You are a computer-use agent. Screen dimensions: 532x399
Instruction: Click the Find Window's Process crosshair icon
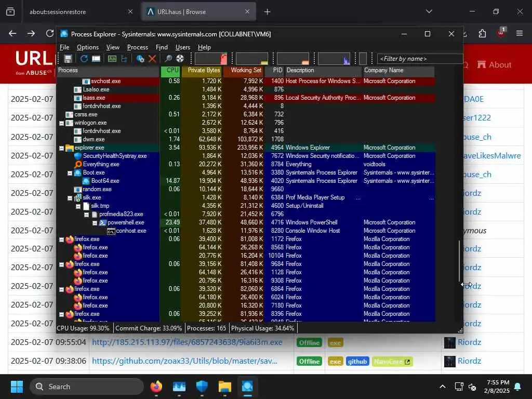[x=180, y=59]
